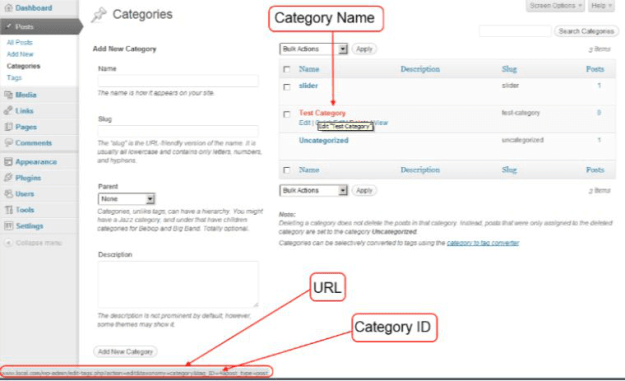Screen dimensions: 625x381
Task: Open the top Bulk Actions dropdown
Action: tap(313, 49)
